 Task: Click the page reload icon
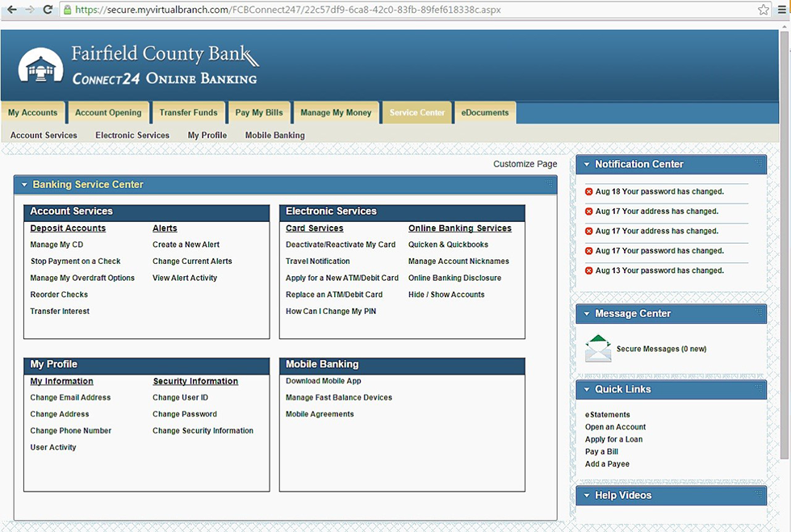point(48,10)
